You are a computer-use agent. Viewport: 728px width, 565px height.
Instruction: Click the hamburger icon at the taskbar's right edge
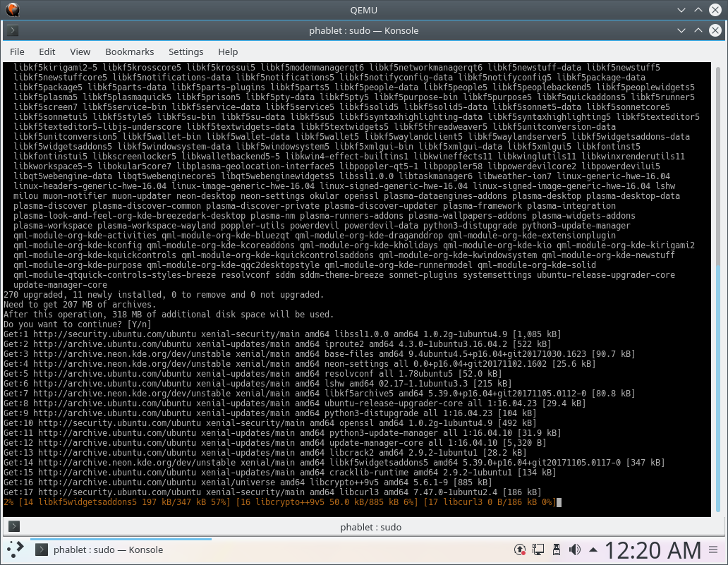[x=713, y=549]
